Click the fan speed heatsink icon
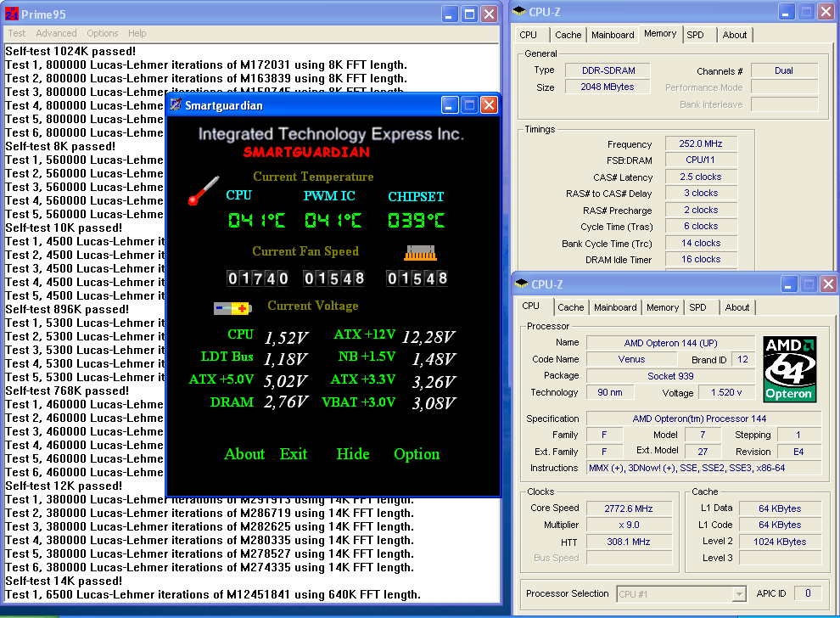 coord(419,252)
